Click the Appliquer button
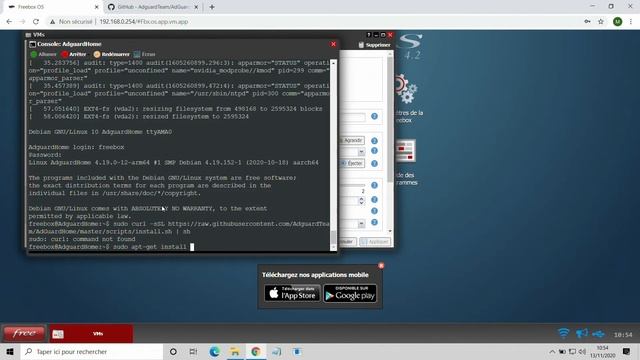 pyautogui.click(x=375, y=242)
